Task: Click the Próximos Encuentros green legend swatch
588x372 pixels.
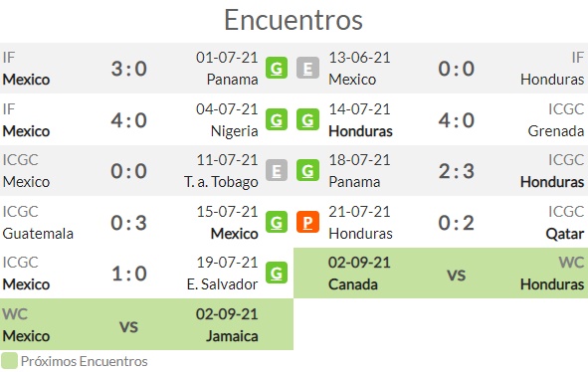Action: [x=9, y=361]
